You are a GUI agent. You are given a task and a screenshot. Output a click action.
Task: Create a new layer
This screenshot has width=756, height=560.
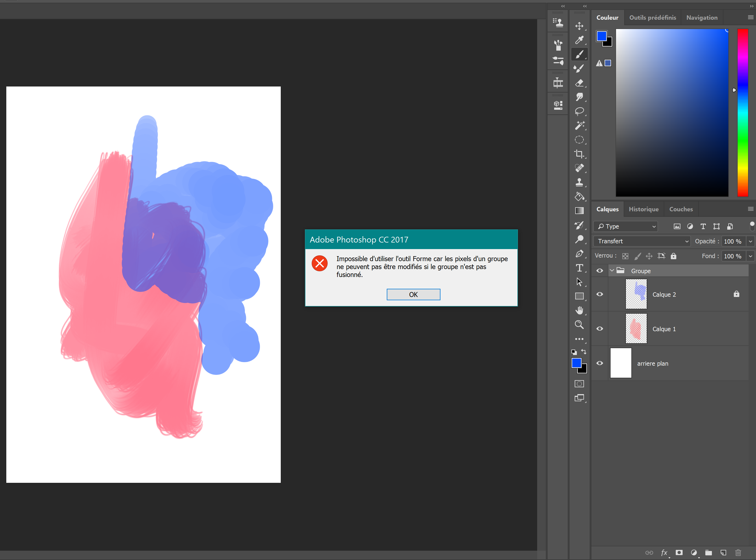[723, 553]
